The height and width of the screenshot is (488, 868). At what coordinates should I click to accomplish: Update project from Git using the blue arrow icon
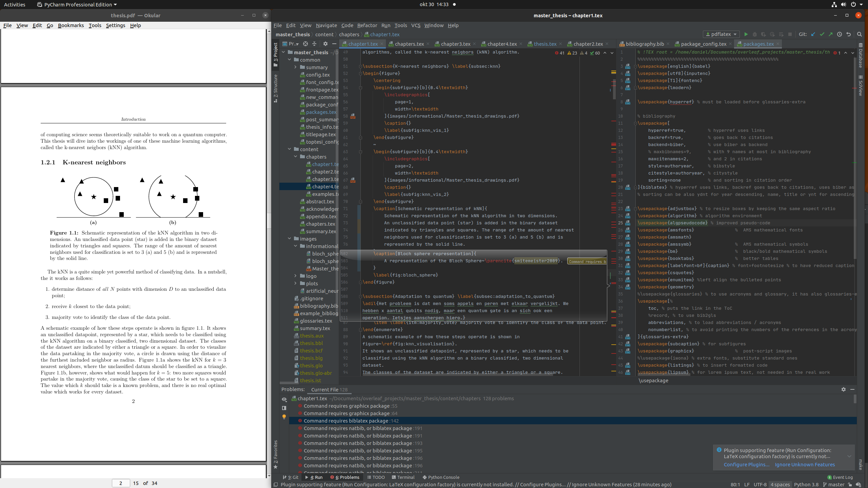813,34
